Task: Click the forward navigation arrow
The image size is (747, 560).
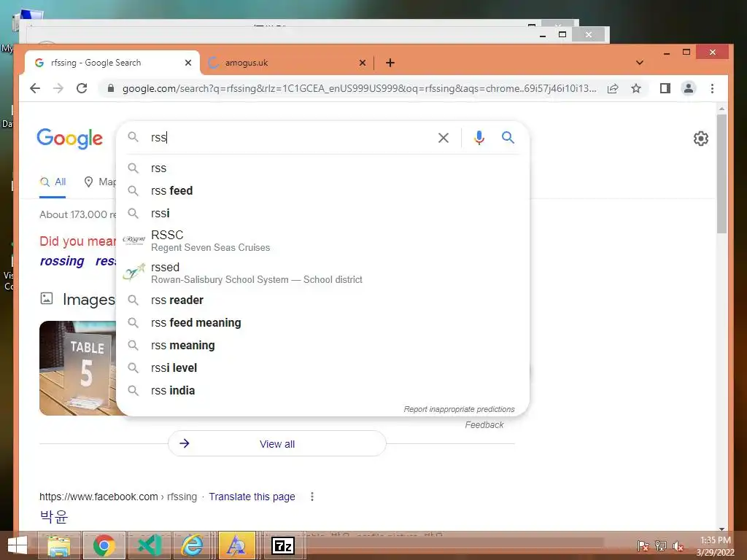Action: point(58,88)
